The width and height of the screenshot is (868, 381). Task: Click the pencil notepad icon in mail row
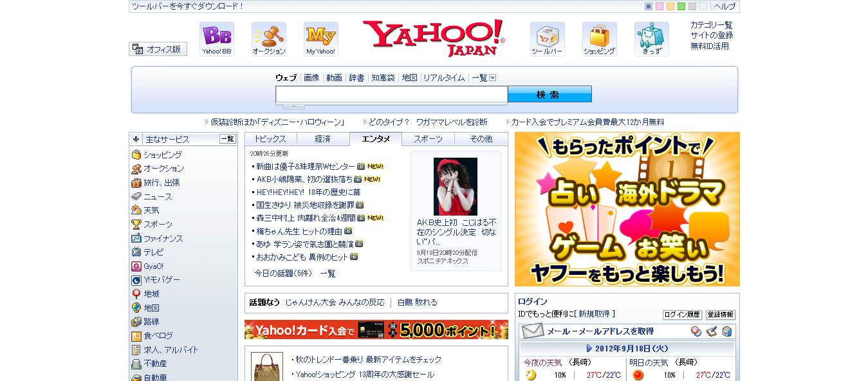click(712, 331)
